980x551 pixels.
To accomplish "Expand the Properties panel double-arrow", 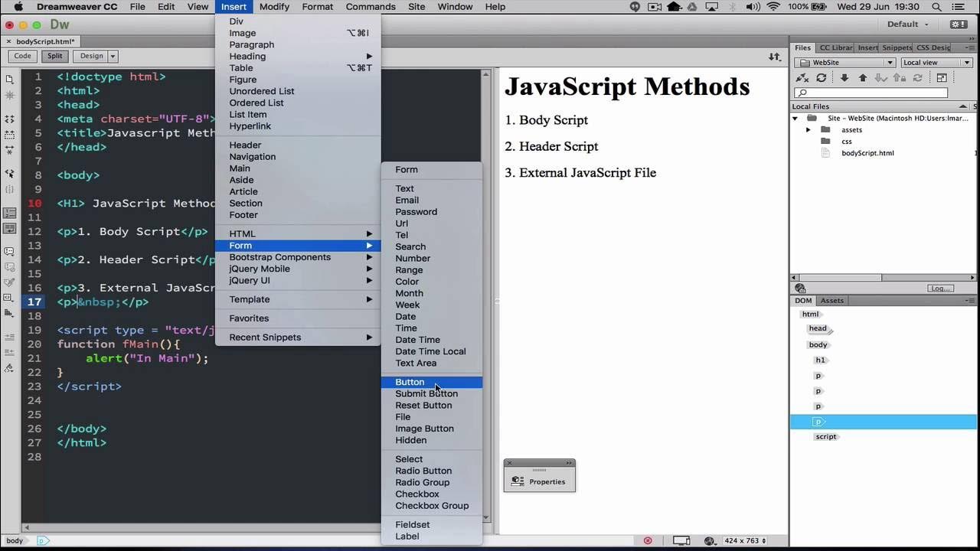I will pyautogui.click(x=569, y=463).
